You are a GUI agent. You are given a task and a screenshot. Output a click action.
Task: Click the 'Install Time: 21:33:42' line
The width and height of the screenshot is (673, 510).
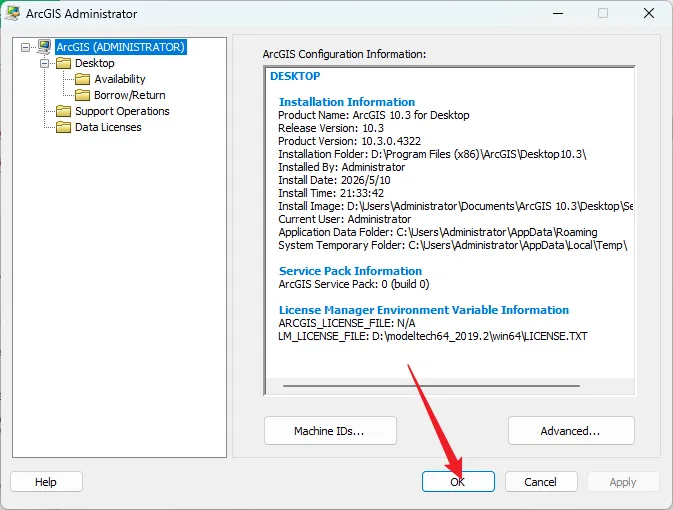(331, 193)
